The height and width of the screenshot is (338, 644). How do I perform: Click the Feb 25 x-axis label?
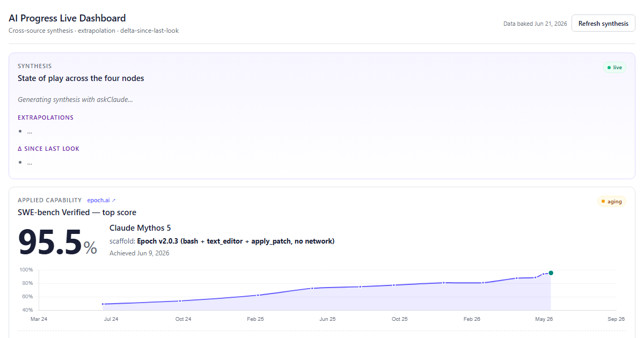point(255,319)
